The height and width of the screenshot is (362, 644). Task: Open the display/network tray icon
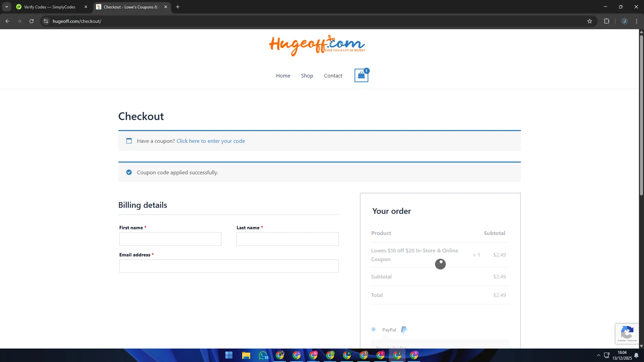click(x=607, y=355)
